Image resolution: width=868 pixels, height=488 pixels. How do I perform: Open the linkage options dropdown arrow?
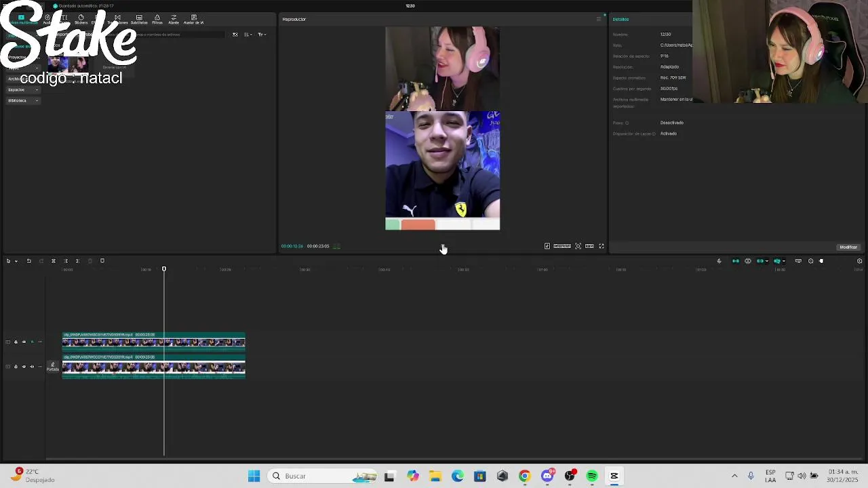(x=767, y=261)
